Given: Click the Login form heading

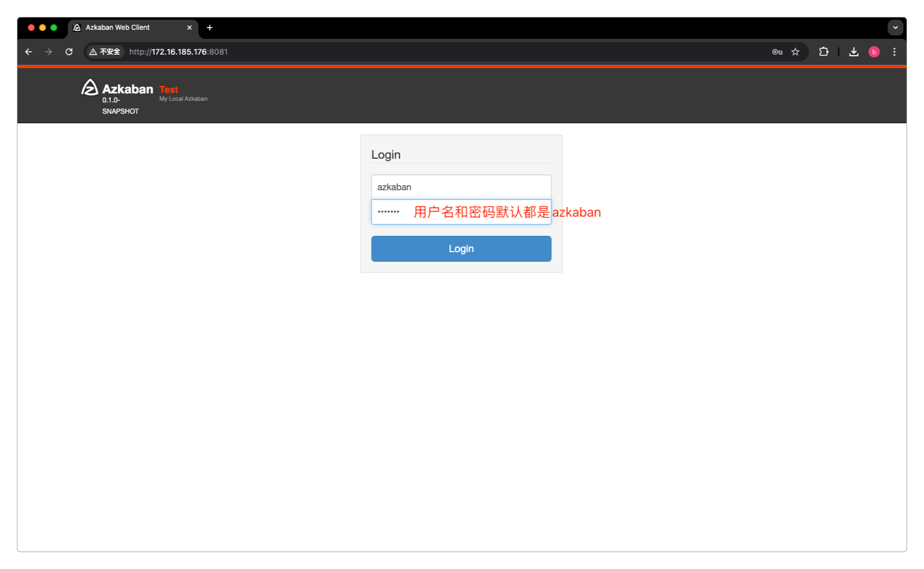Looking at the screenshot, I should 386,155.
